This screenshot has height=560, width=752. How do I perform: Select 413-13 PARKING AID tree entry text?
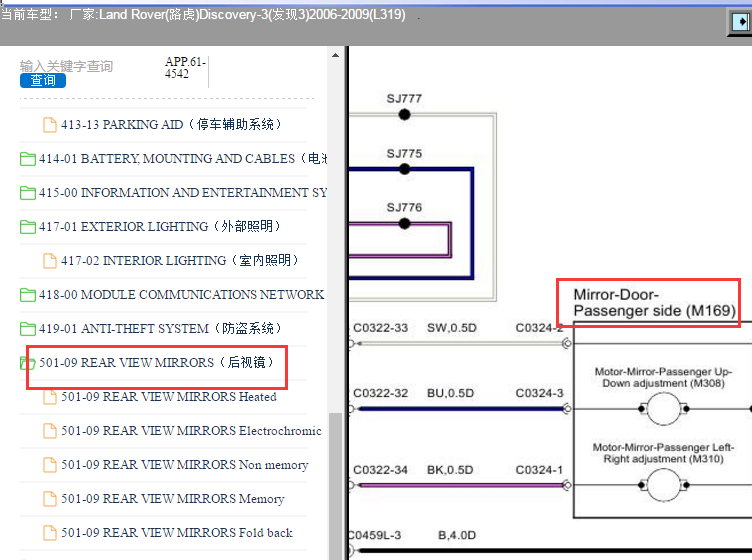pyautogui.click(x=171, y=125)
